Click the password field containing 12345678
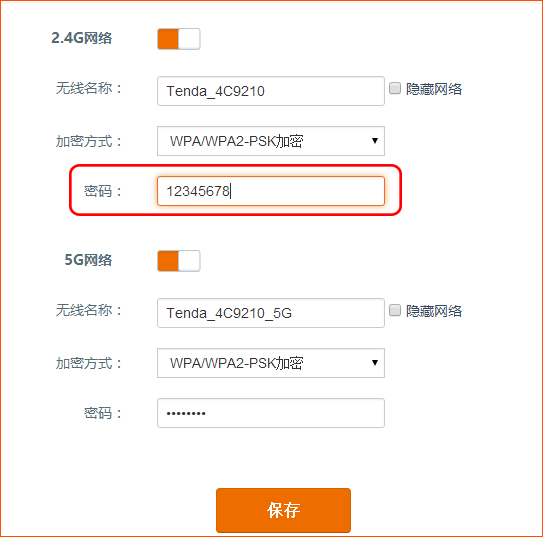The width and height of the screenshot is (543, 537). tap(271, 191)
